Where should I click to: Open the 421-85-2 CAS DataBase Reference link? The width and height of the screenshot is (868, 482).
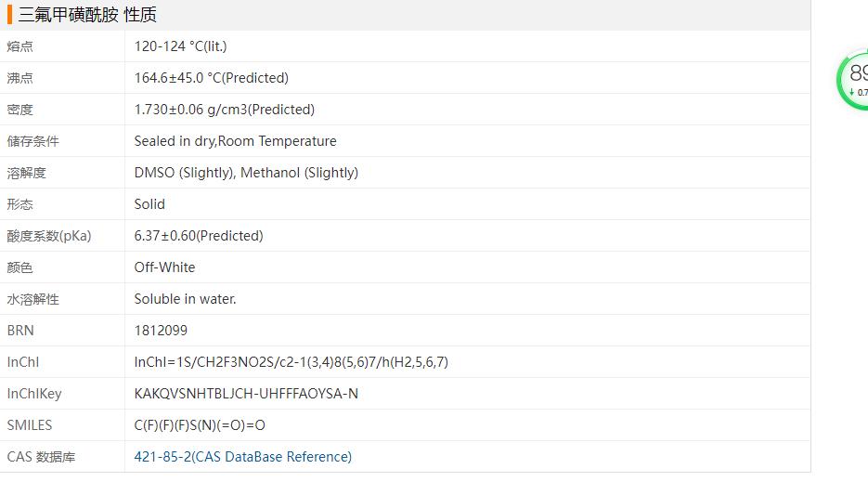coord(242,457)
